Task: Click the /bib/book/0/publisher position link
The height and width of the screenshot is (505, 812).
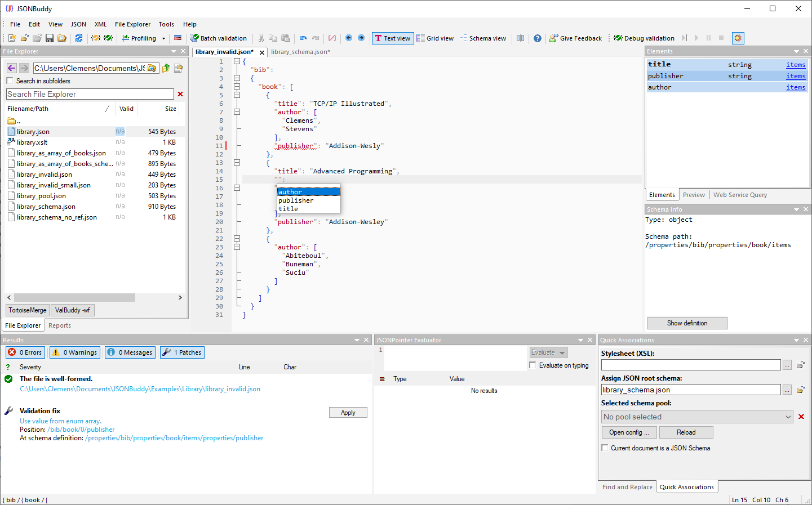Action: click(81, 430)
